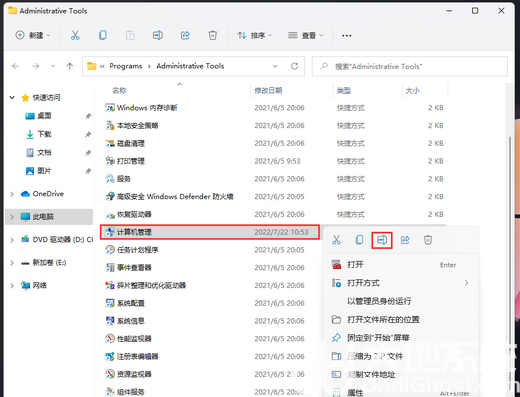
Task: Select the 本地安全策略 file
Action: (x=137, y=126)
